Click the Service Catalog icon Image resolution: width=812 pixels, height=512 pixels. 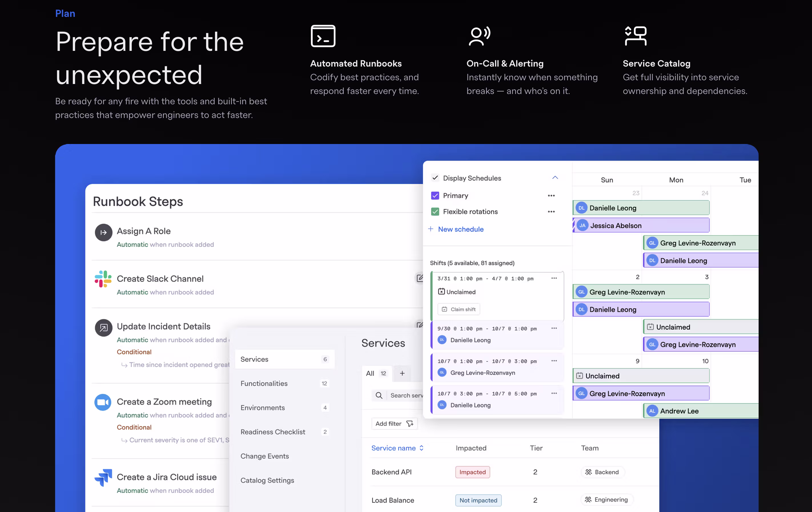pyautogui.click(x=635, y=36)
